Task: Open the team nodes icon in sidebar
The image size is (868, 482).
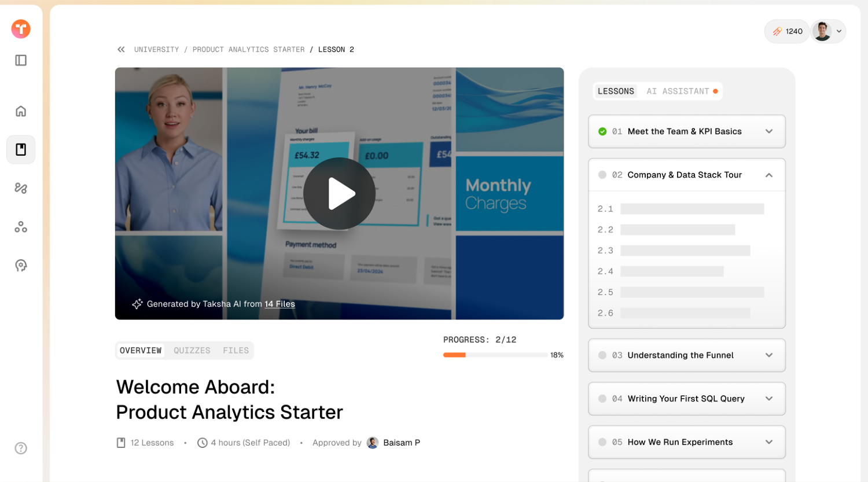Action: click(21, 227)
